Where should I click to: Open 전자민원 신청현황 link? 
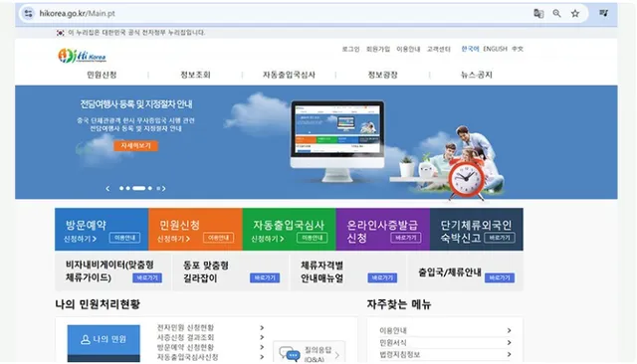(x=185, y=327)
